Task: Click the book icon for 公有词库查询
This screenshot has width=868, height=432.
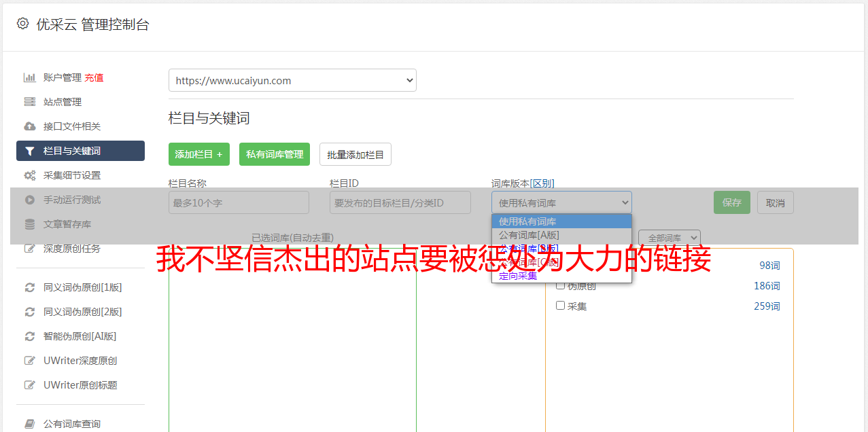Action: (x=30, y=424)
